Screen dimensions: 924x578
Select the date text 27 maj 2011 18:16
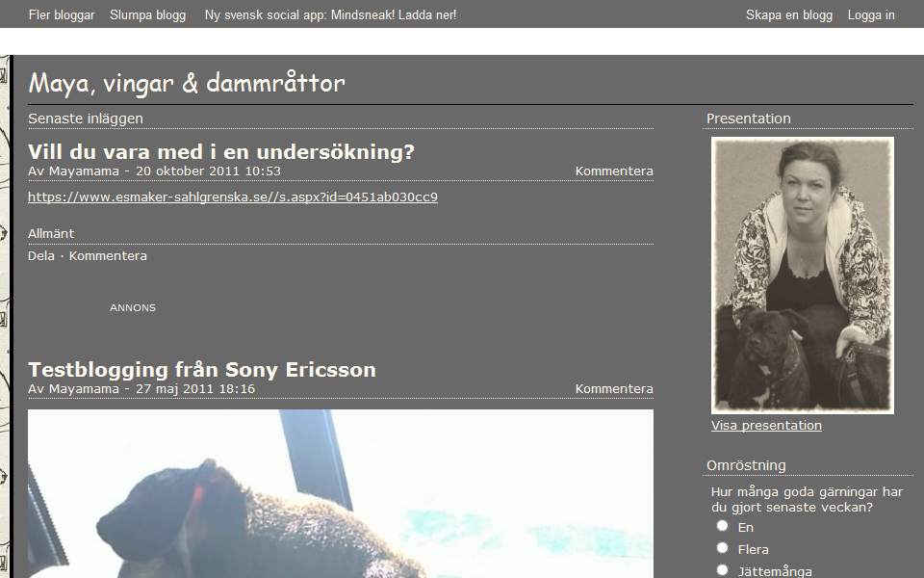click(195, 388)
